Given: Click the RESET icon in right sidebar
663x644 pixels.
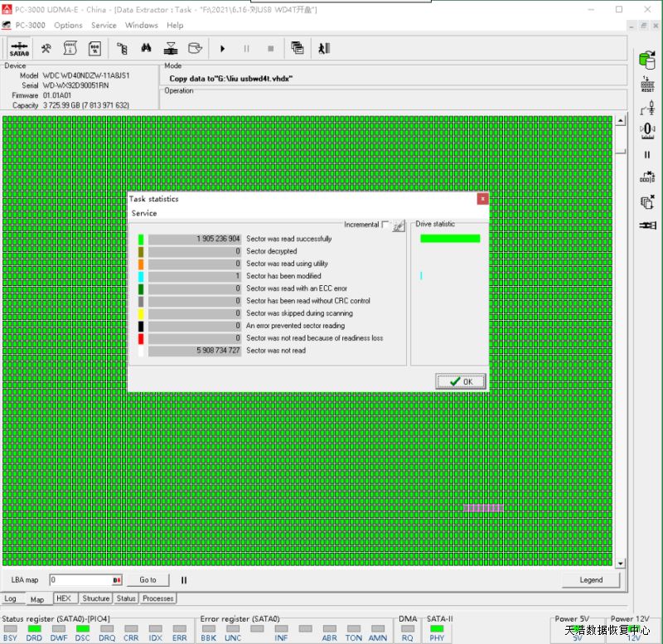Looking at the screenshot, I should 646,84.
